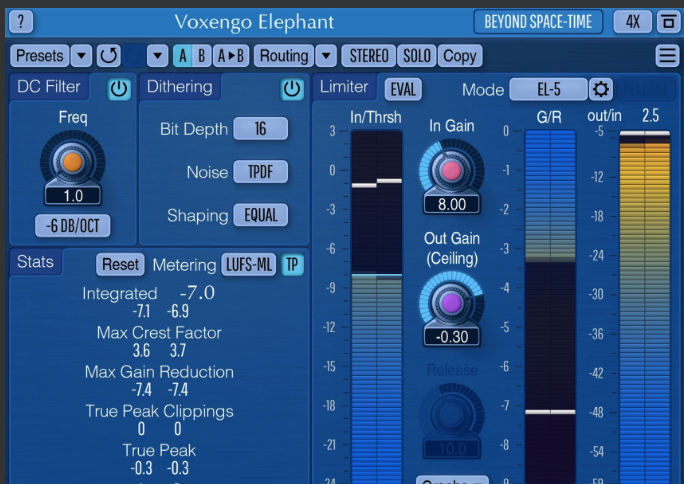Image resolution: width=684 pixels, height=484 pixels.
Task: Open the -6 DB/OCT filter slope selector
Action: click(x=72, y=226)
